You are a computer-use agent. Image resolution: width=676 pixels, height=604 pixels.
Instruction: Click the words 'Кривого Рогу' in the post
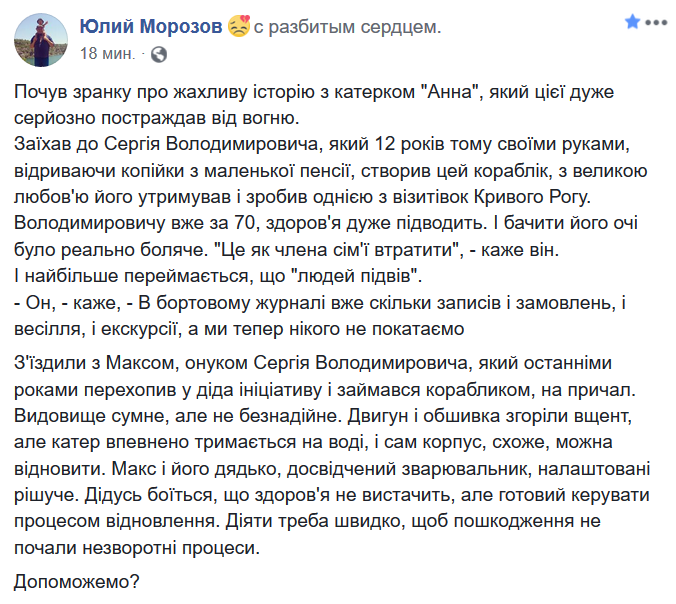point(531,197)
